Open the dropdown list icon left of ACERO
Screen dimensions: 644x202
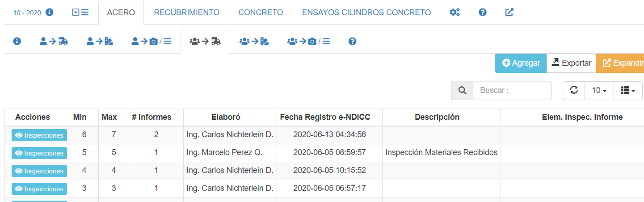tap(80, 13)
